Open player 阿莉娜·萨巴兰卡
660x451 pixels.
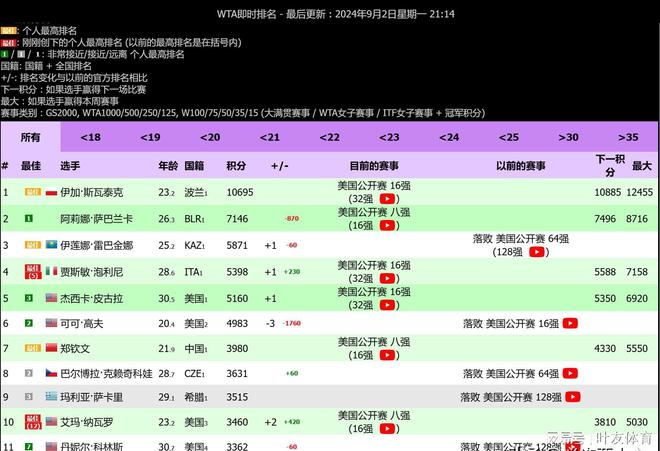coord(96,219)
